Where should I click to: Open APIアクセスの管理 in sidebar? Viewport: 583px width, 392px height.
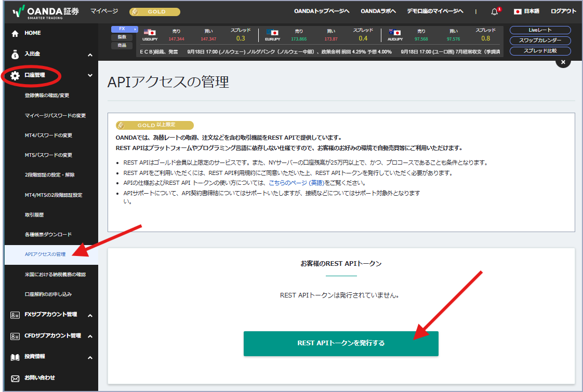tap(45, 254)
